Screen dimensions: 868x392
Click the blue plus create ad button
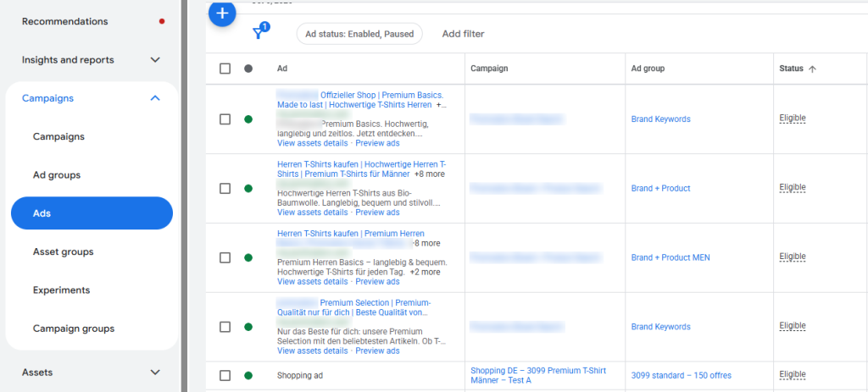[222, 13]
